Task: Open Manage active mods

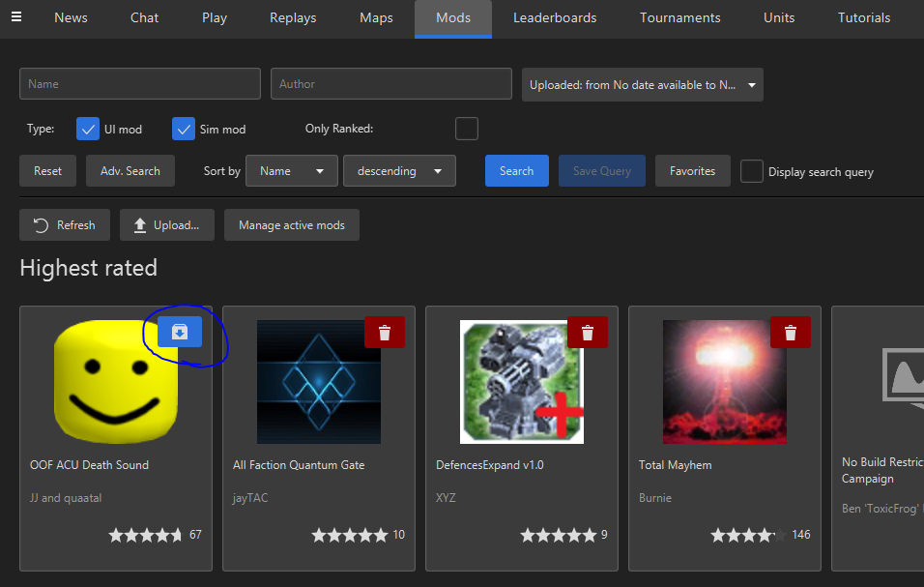Action: (x=292, y=225)
